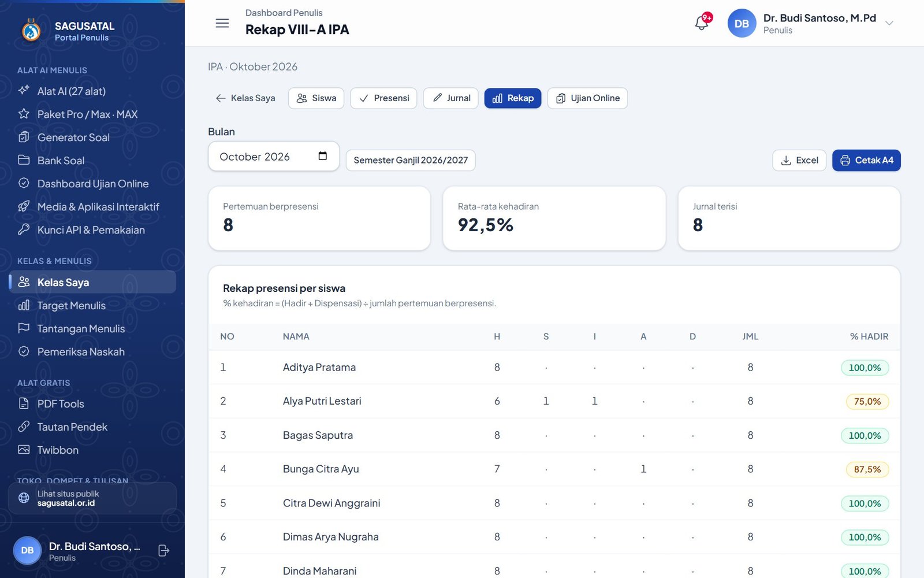
Task: Click Pertemuan berpresensi card
Action: click(319, 218)
